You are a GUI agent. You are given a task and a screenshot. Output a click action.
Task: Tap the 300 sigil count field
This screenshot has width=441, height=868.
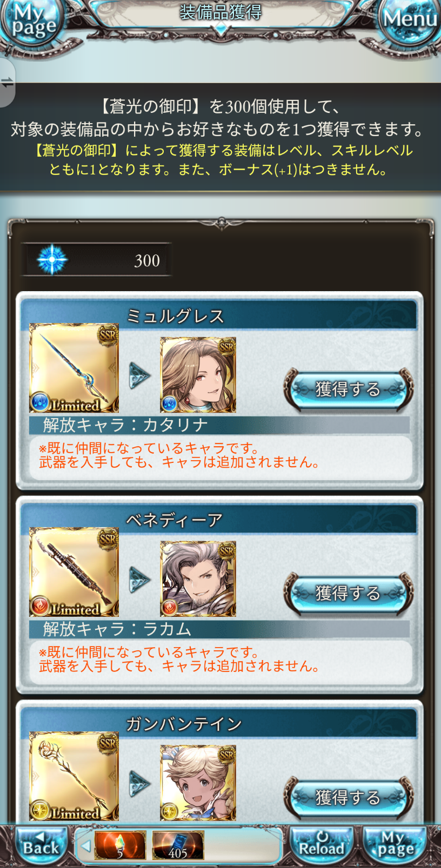96,260
